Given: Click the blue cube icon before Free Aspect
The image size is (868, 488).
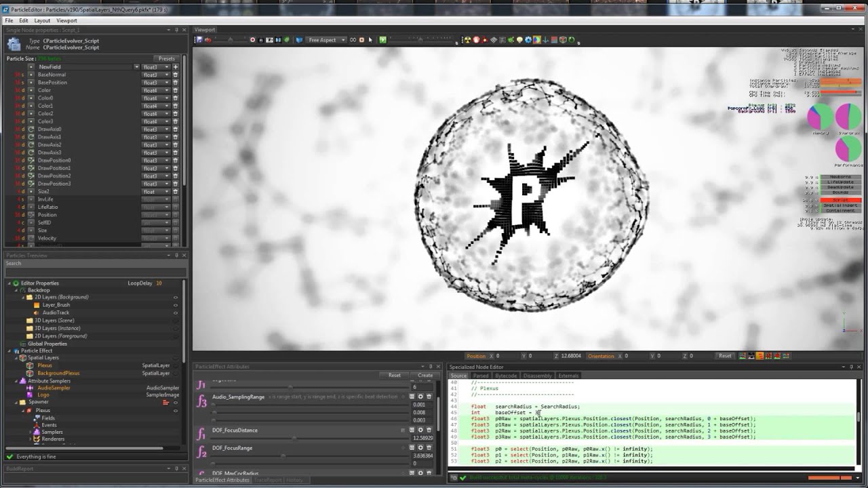Looking at the screenshot, I should point(299,40).
